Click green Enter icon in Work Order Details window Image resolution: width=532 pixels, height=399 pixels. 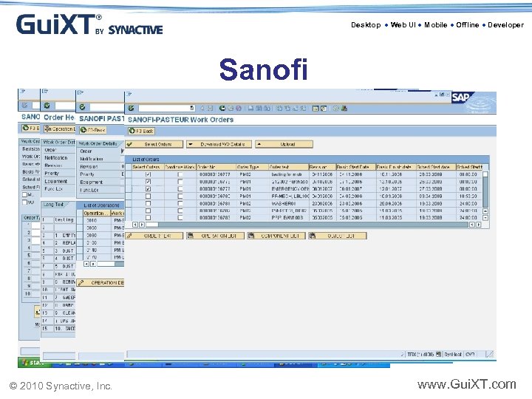pos(83,107)
